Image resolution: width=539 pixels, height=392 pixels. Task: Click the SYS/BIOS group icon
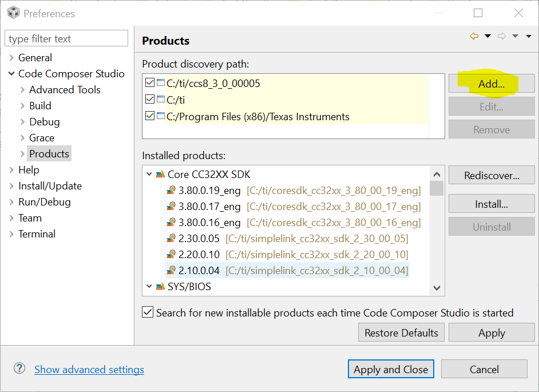(160, 287)
